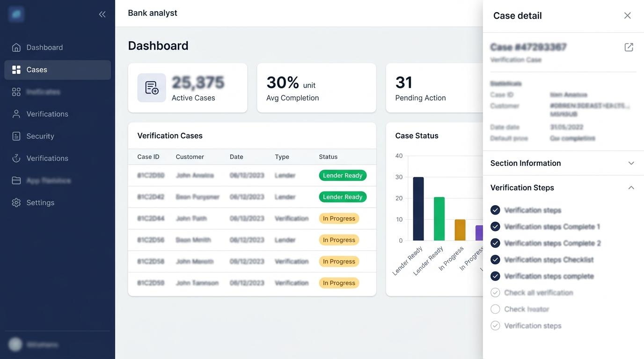644x359 pixels.
Task: Click the orange bar in Case Status chart
Action: click(460, 230)
